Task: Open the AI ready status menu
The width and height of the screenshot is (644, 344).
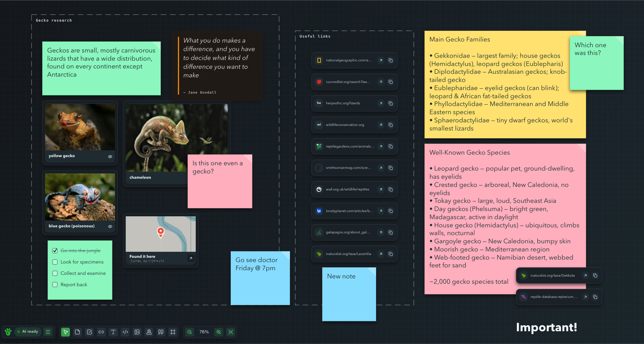Action: tap(28, 332)
